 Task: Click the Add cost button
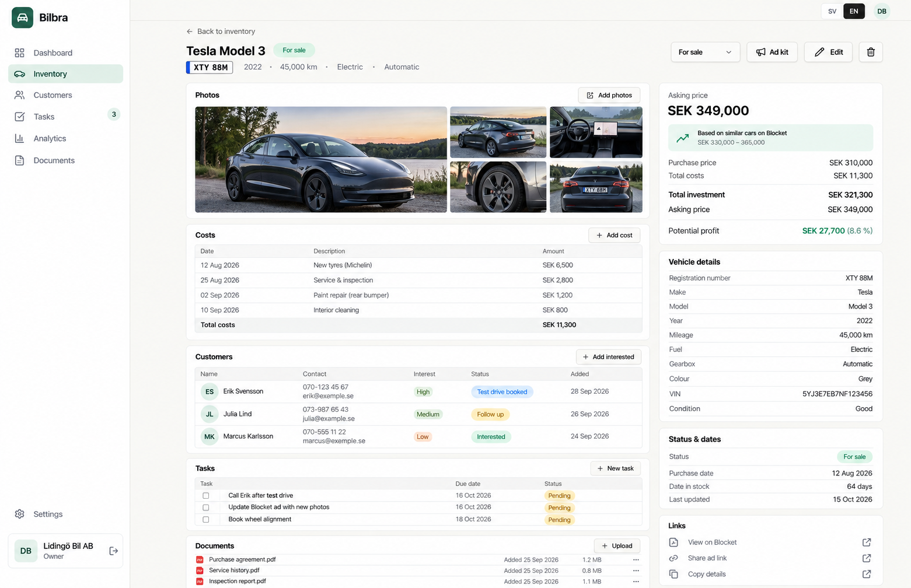[x=614, y=235]
